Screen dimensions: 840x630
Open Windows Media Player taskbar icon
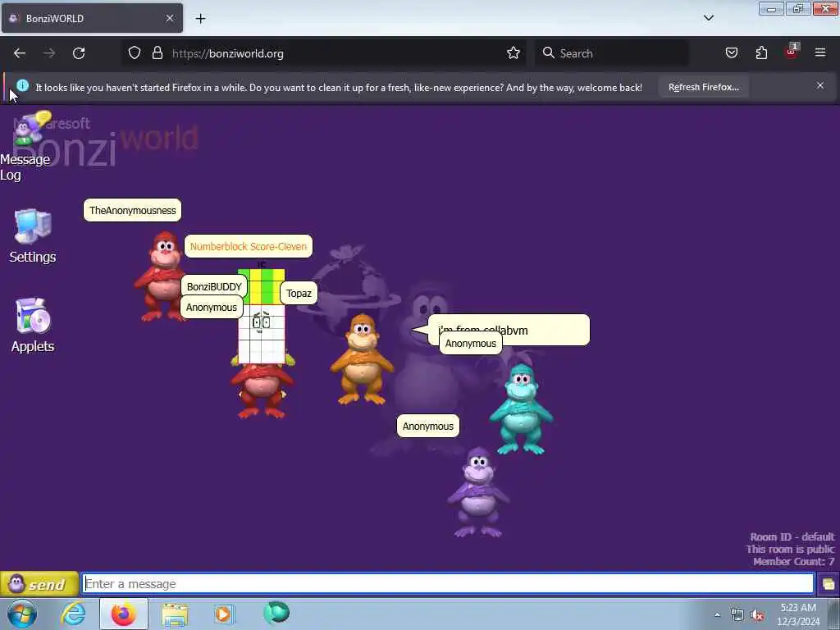(x=224, y=614)
